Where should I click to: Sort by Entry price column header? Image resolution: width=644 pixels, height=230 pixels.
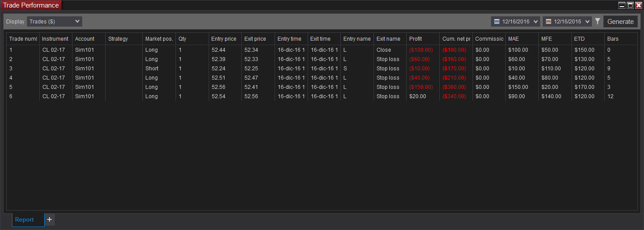(225, 39)
